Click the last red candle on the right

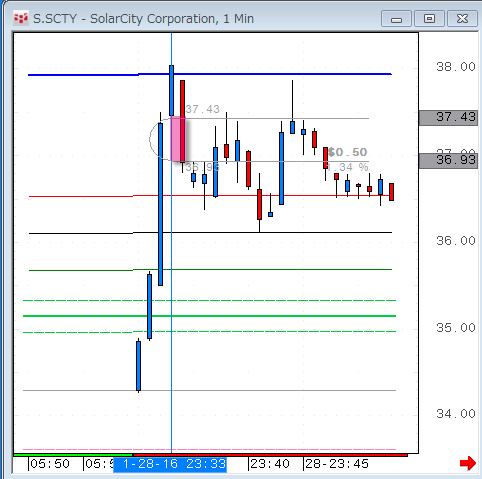tap(391, 192)
